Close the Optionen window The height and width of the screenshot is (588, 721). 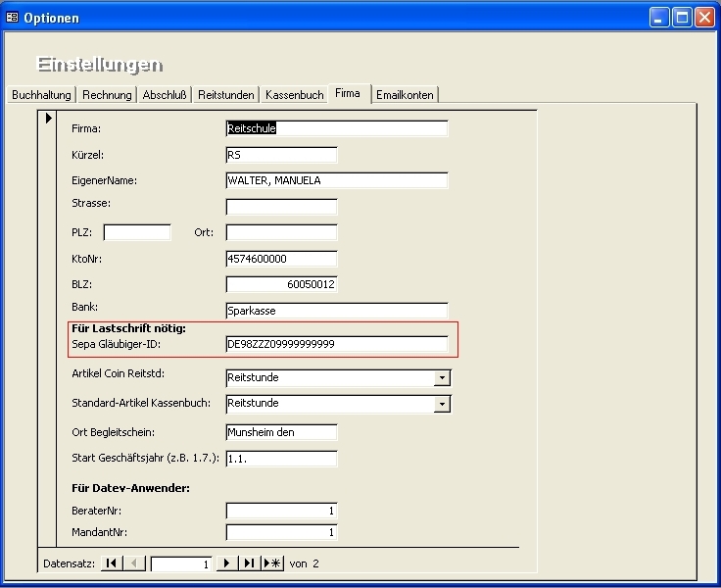click(x=704, y=18)
